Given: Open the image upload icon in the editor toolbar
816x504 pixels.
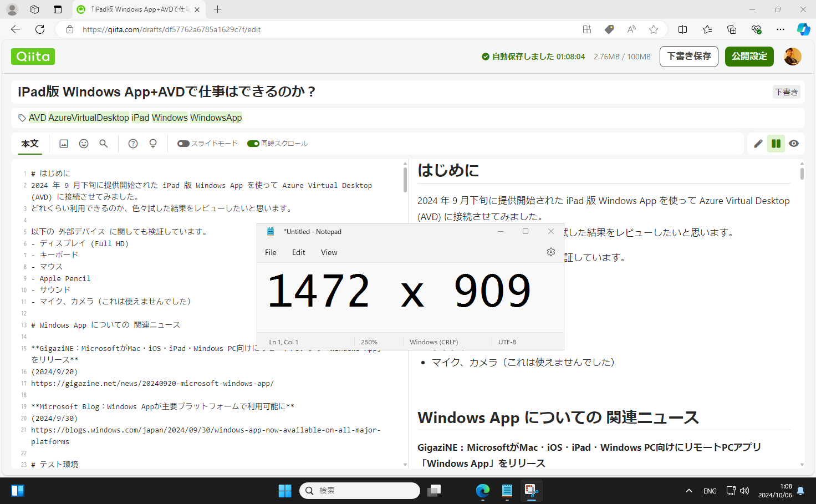Looking at the screenshot, I should (x=63, y=143).
